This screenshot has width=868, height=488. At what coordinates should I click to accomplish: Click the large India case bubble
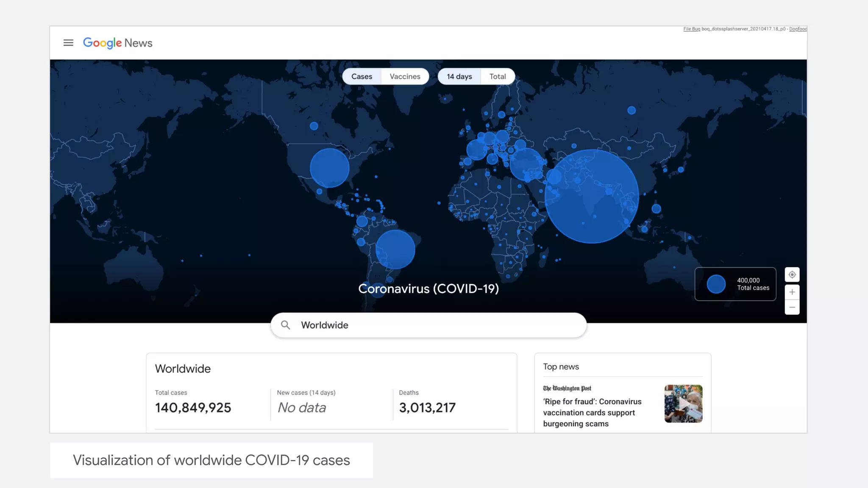point(592,196)
